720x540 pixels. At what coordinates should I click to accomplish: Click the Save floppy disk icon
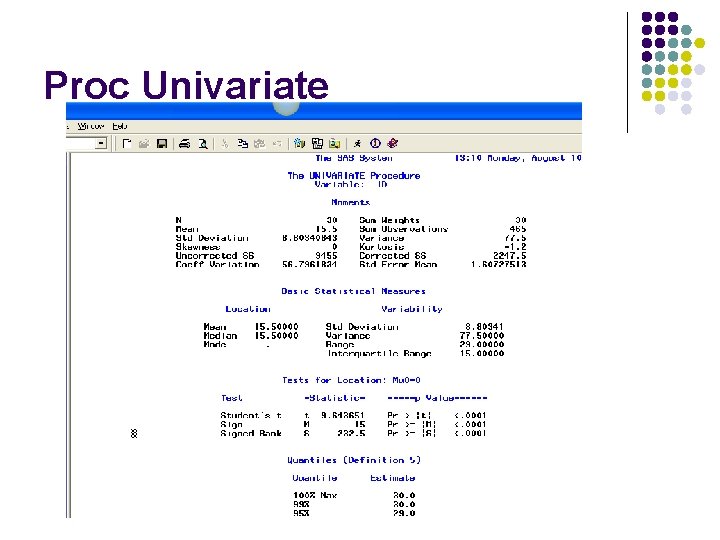pyautogui.click(x=162, y=144)
